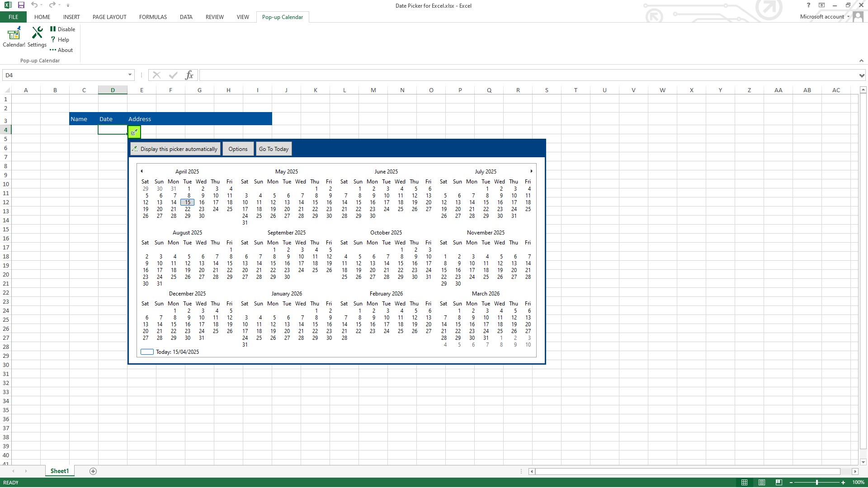The image size is (868, 488).
Task: Switch to Page Break Preview view icon
Action: [778, 483]
